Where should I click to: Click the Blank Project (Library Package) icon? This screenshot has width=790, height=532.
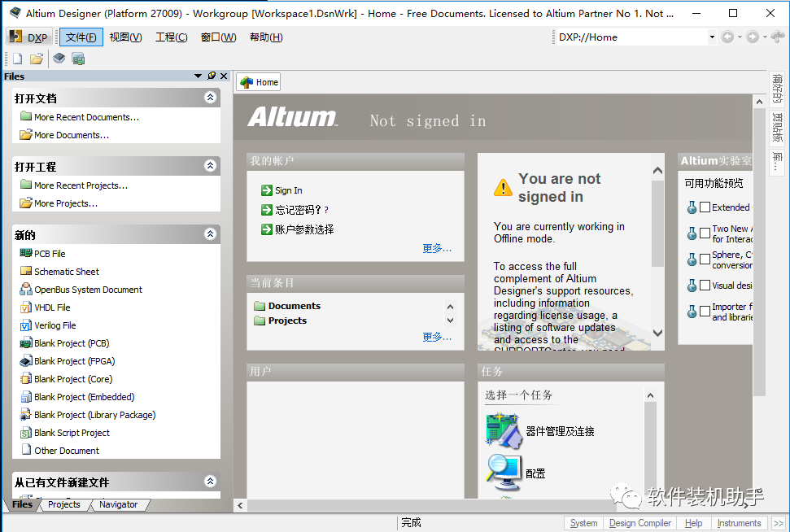(x=26, y=415)
